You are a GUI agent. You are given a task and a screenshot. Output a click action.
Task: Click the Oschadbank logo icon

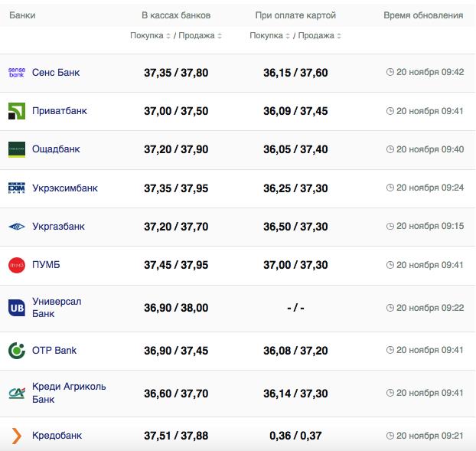17,149
